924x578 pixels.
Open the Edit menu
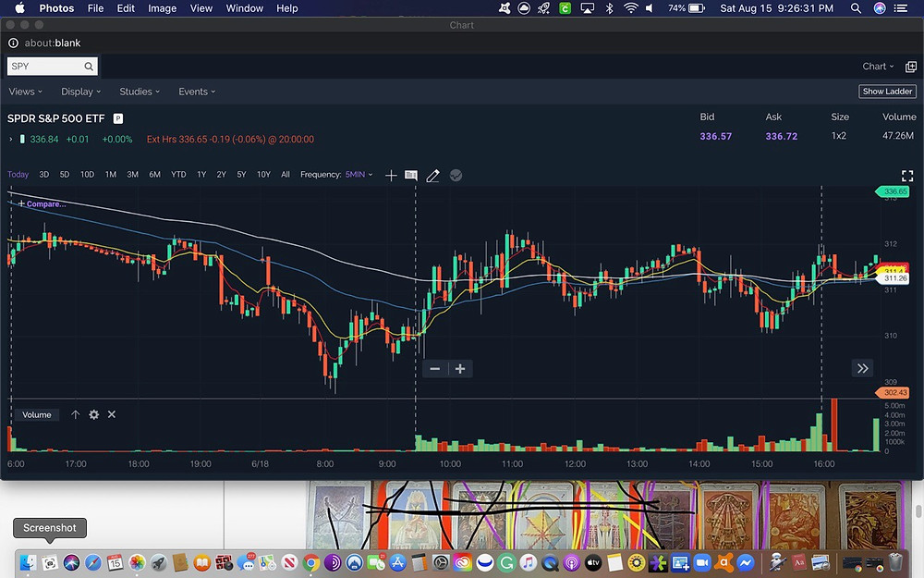coord(126,8)
